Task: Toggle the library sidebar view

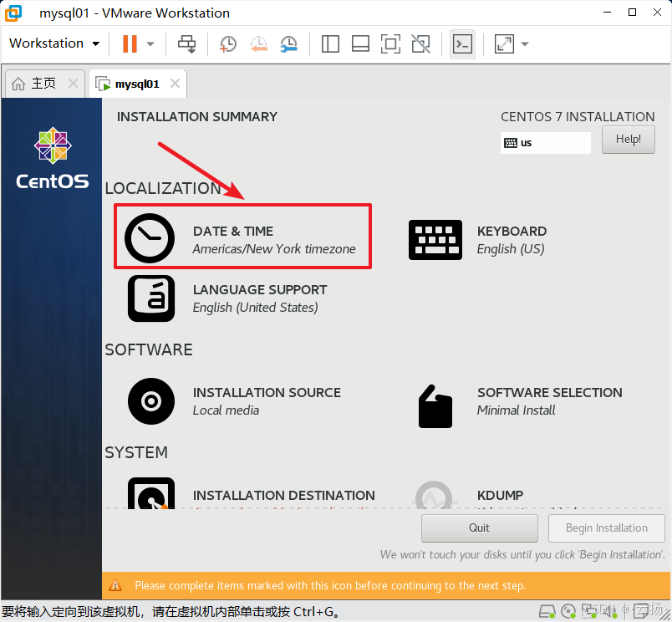Action: click(330, 43)
